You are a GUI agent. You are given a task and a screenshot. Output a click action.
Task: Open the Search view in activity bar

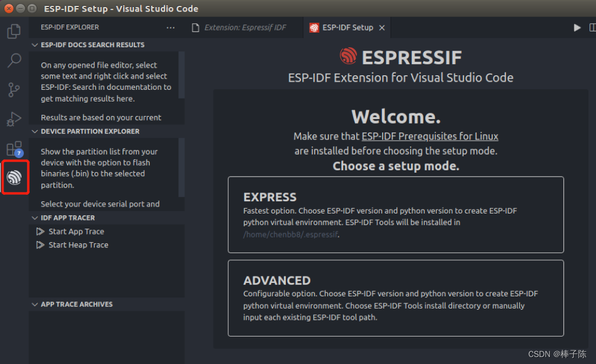coord(14,60)
